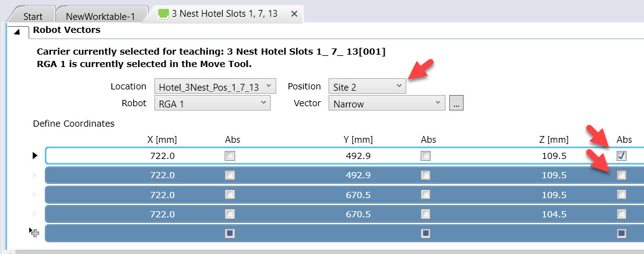Open the Location dropdown Hotel_3Nest_Pos_1_7_13
Screen dimensions: 644x254
tap(215, 86)
